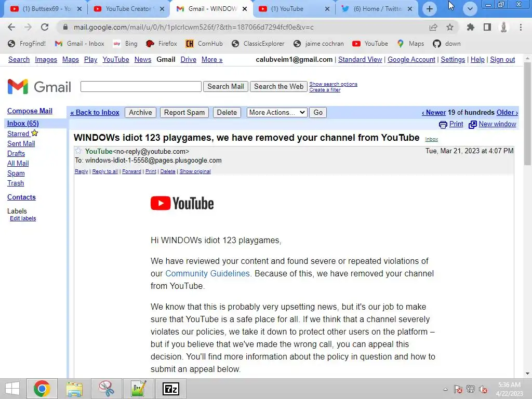Click the printer icon next to Print
The width and height of the screenshot is (532, 399).
(443, 125)
